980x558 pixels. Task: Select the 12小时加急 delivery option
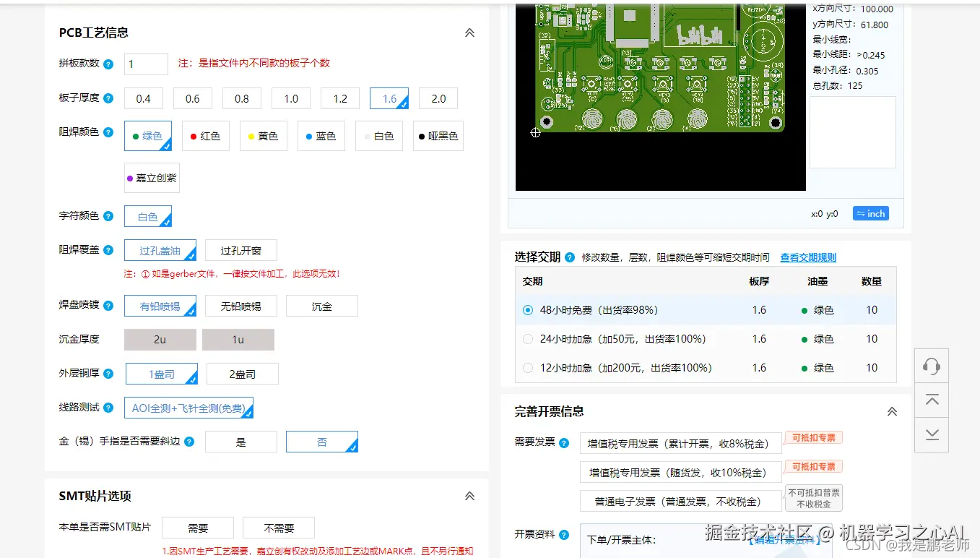click(527, 367)
